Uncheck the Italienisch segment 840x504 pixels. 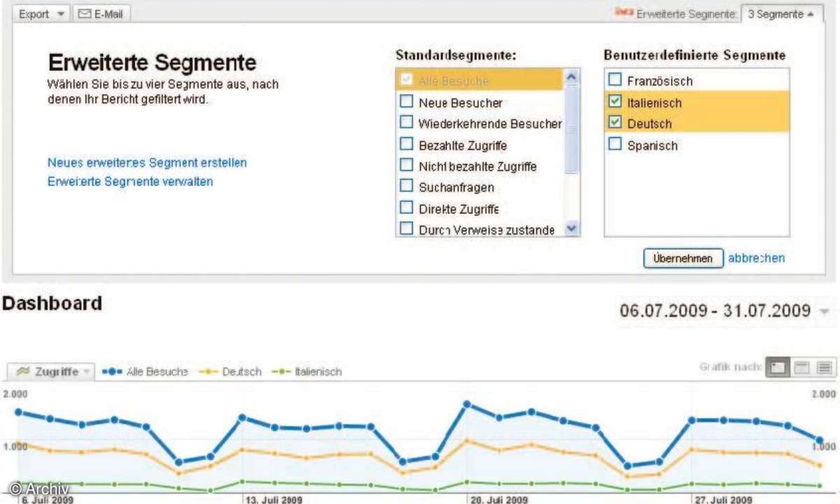click(x=615, y=102)
